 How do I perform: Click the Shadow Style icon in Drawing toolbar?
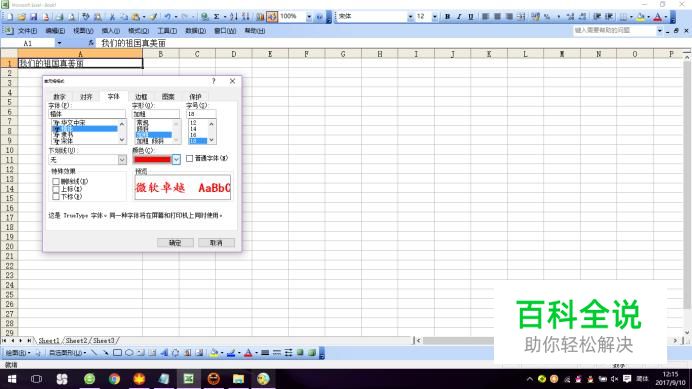[301, 353]
